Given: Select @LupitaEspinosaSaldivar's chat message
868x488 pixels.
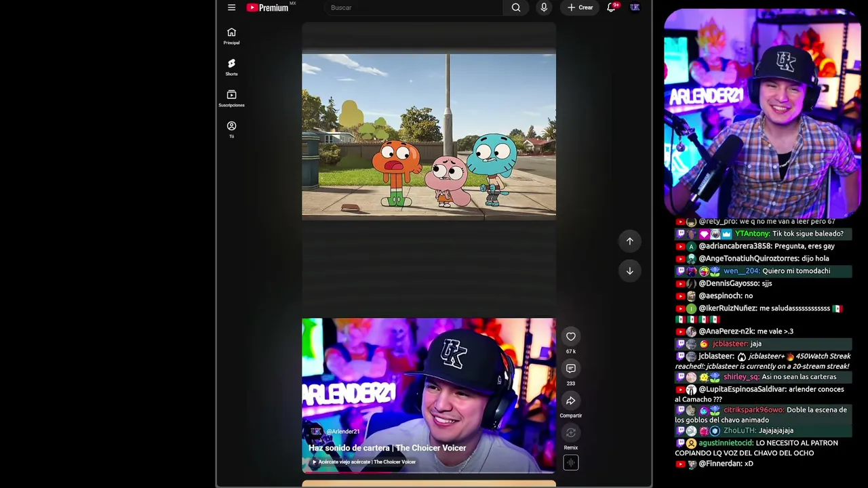Looking at the screenshot, I should pyautogui.click(x=760, y=394).
